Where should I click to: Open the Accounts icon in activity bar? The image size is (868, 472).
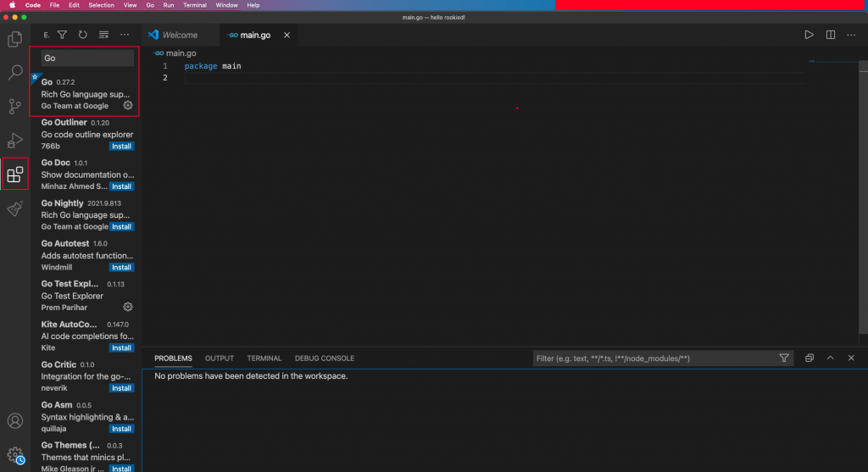pyautogui.click(x=15, y=421)
